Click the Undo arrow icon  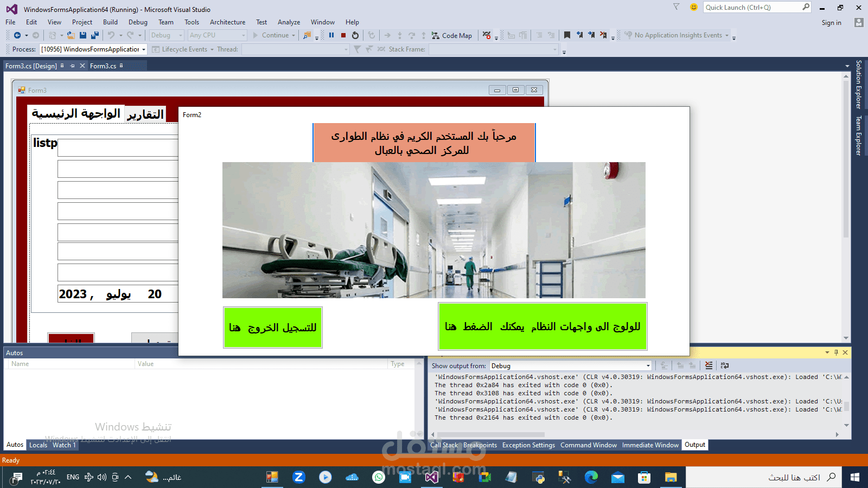[111, 35]
